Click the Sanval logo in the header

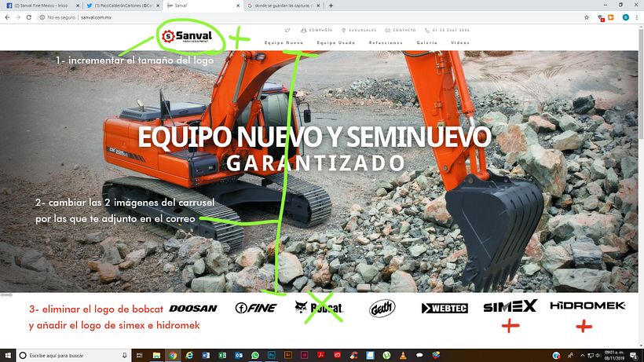tap(186, 35)
